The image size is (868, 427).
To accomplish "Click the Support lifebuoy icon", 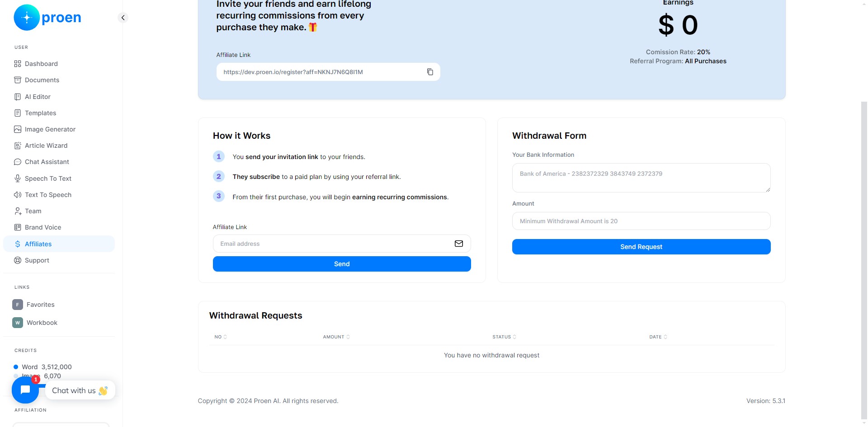I will click(x=18, y=260).
